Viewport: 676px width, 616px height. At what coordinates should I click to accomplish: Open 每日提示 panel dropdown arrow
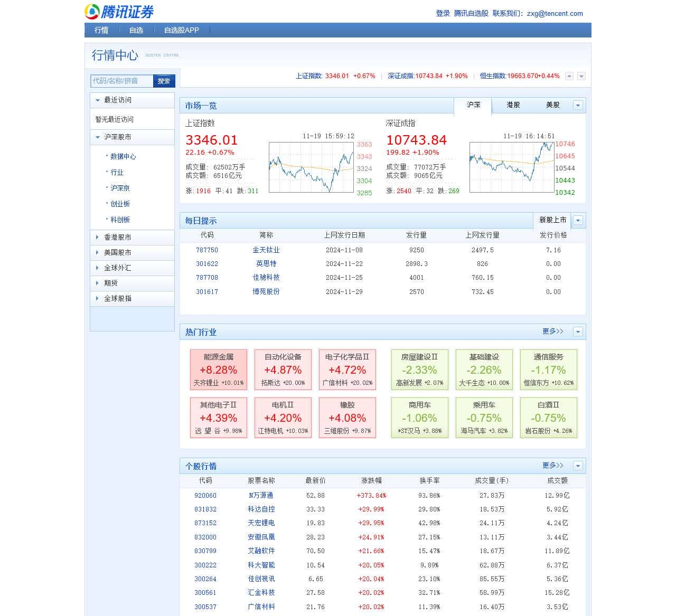point(578,220)
